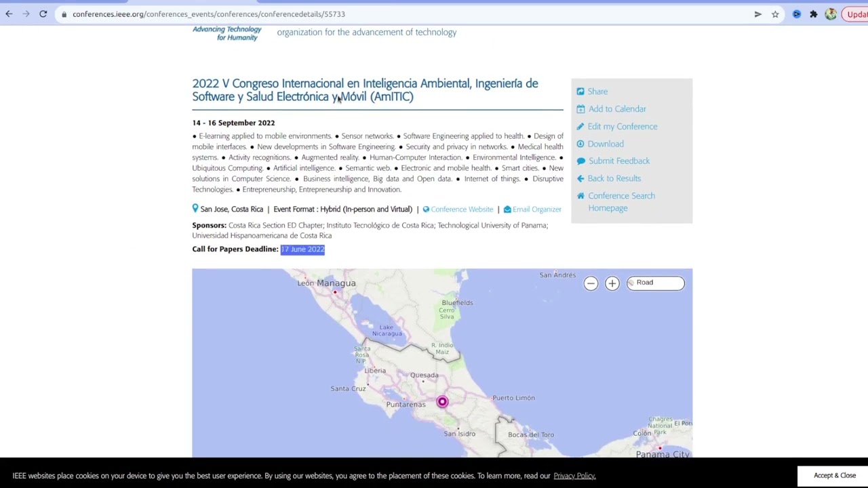Zoom out the map with minus button
This screenshot has width=868, height=488.
tap(591, 283)
